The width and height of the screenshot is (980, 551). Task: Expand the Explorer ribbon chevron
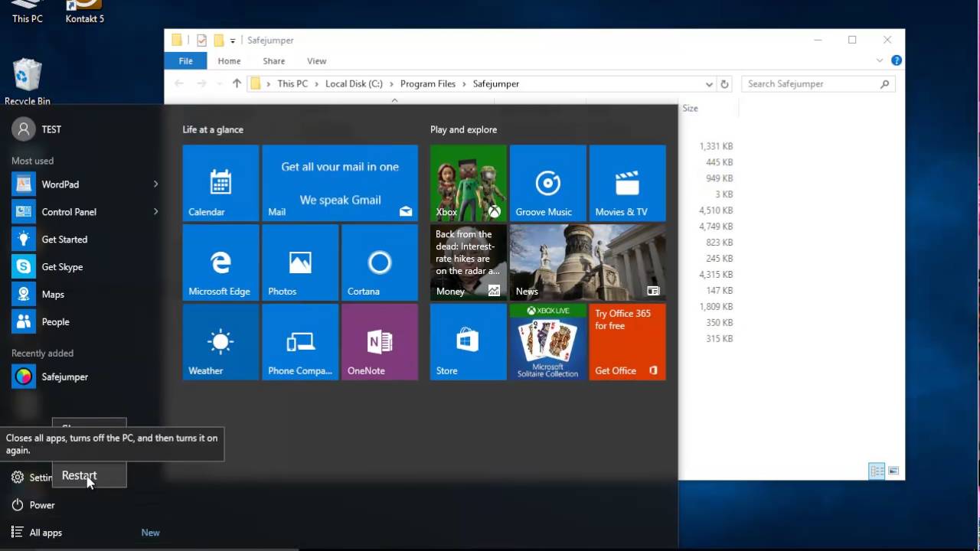(x=880, y=60)
